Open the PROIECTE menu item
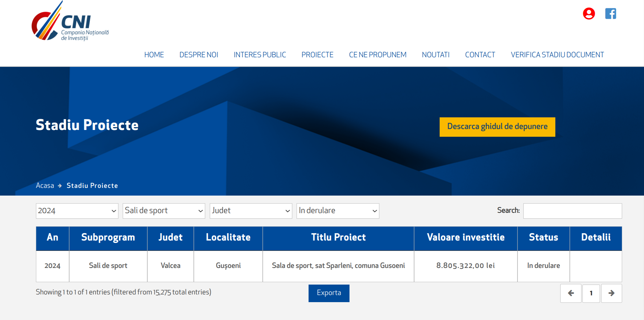This screenshot has height=320, width=644. [317, 55]
